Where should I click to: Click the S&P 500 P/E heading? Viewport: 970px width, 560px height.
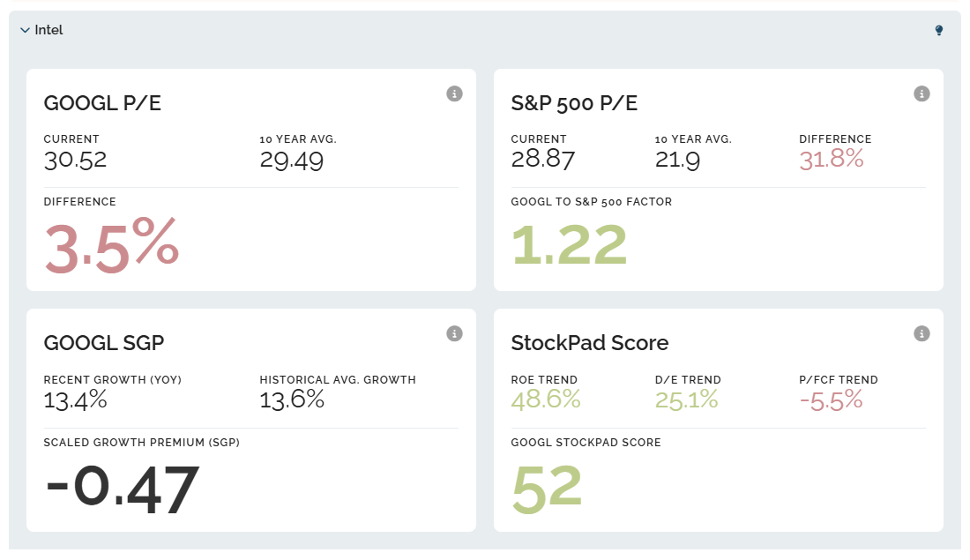574,103
